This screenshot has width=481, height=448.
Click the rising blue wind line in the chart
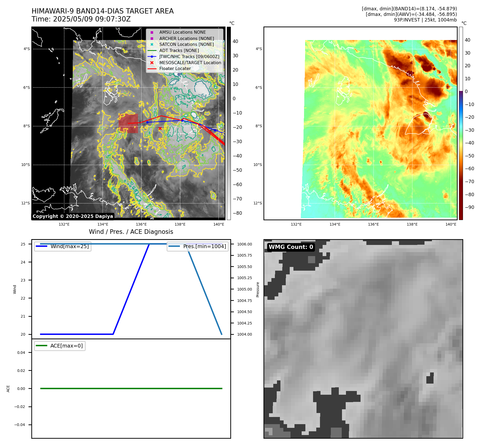131,289
